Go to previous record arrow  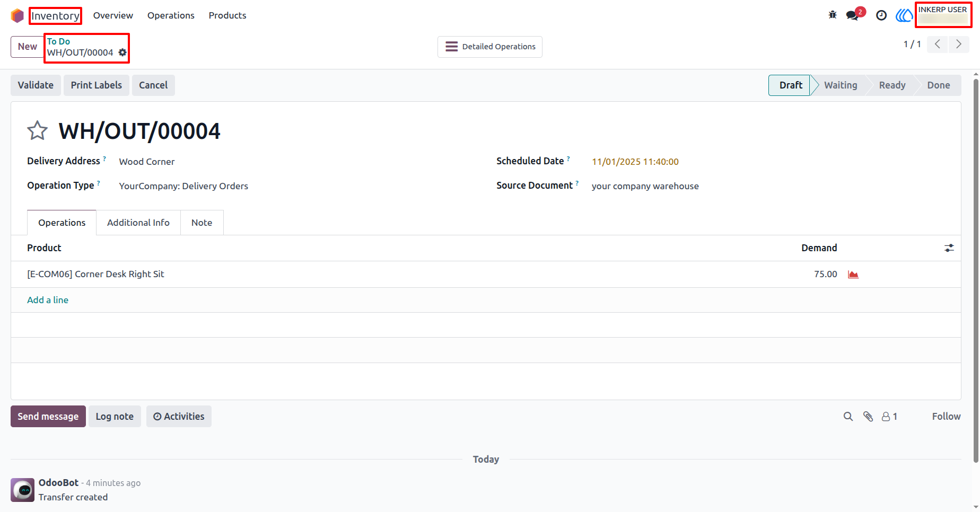click(938, 44)
